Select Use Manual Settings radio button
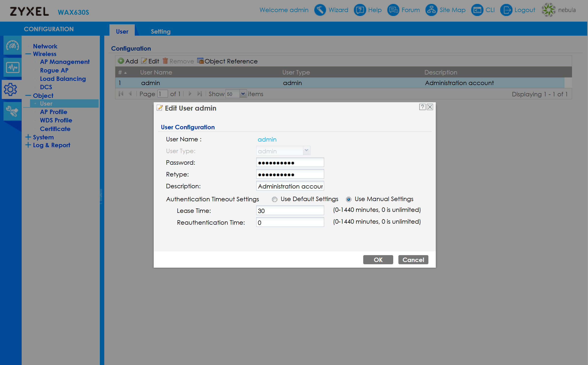 [x=348, y=199]
